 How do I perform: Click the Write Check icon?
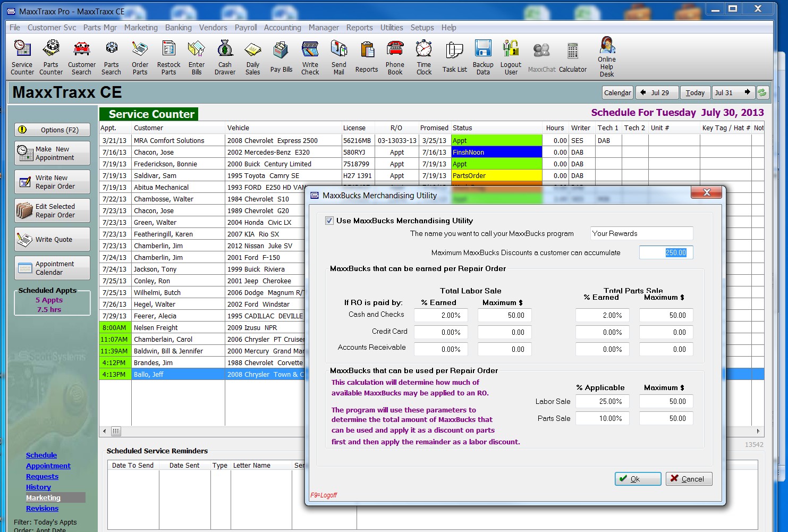pyautogui.click(x=310, y=57)
